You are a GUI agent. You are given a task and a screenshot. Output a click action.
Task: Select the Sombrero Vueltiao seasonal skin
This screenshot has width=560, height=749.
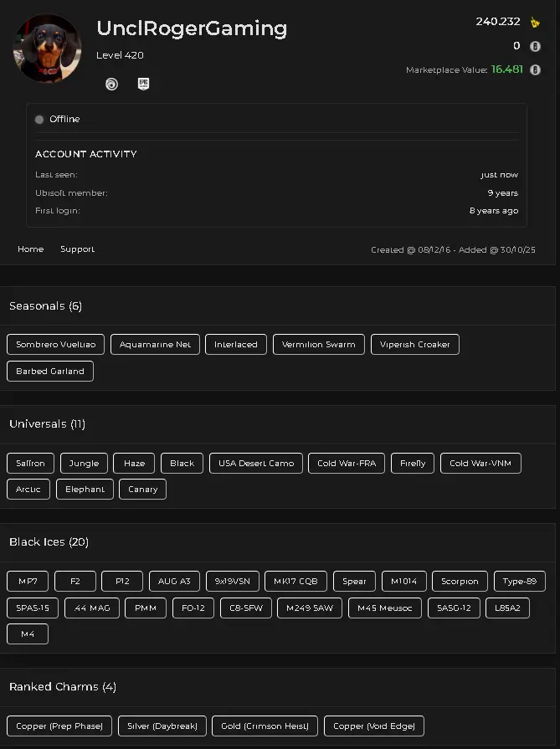(x=55, y=345)
